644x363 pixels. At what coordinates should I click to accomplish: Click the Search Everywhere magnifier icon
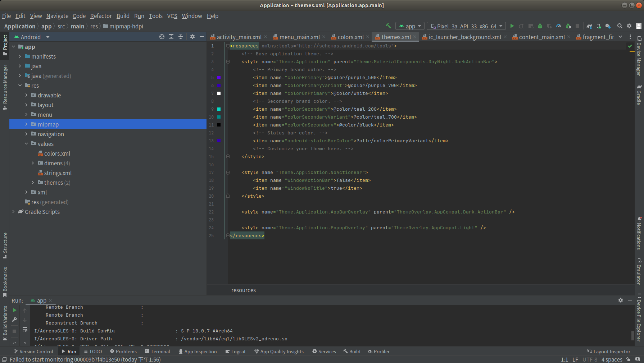(620, 26)
